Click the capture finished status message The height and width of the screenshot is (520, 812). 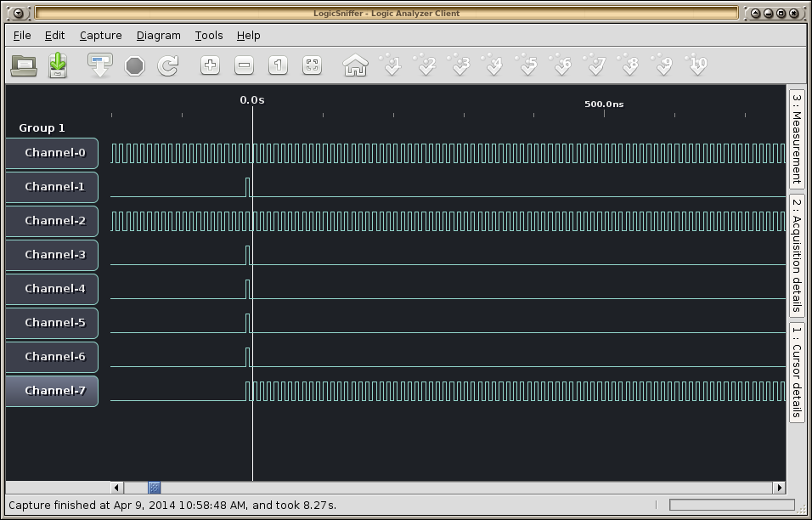(x=172, y=505)
